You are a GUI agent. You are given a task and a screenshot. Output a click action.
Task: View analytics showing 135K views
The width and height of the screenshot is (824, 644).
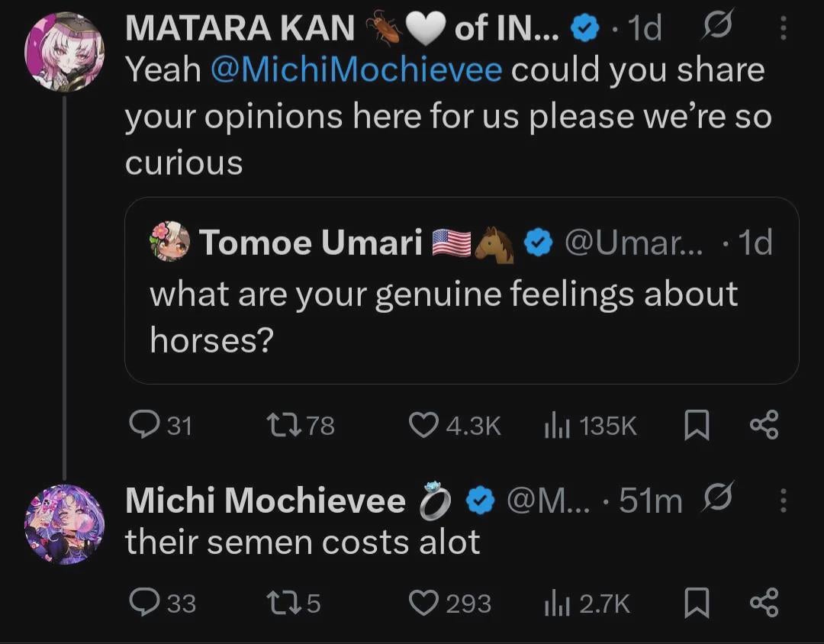click(555, 425)
